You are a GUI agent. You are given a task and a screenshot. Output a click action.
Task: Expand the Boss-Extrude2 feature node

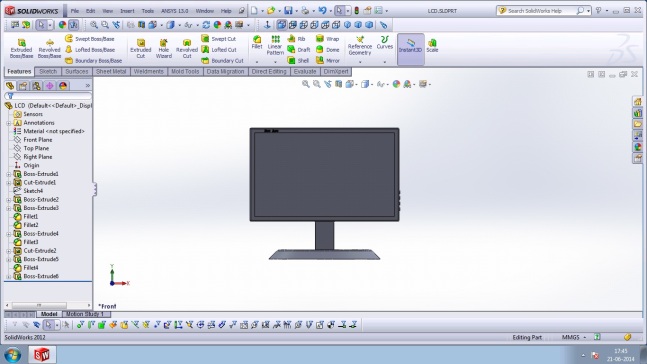tap(9, 200)
